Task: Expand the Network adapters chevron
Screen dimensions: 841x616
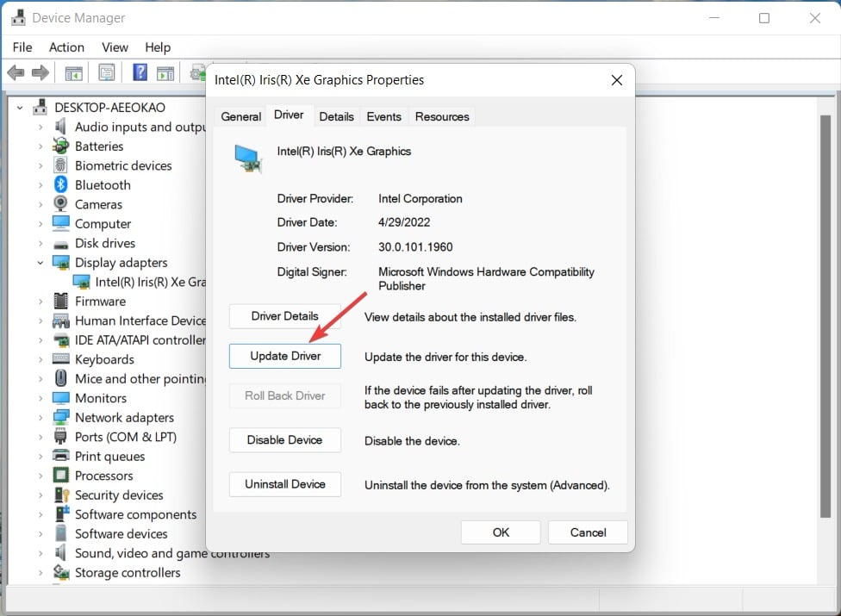Action: pos(40,418)
